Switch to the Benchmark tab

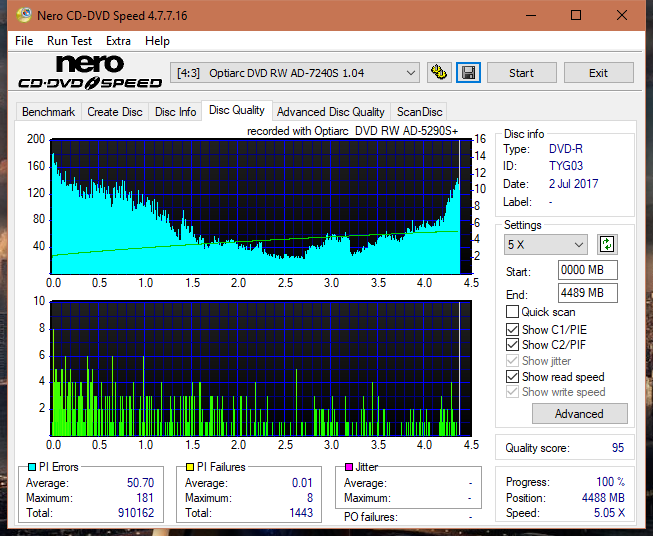(x=48, y=112)
